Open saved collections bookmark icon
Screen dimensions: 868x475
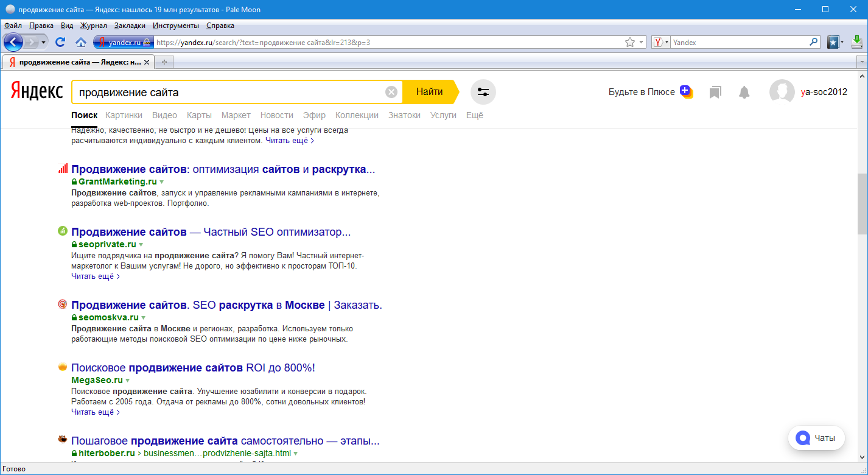[x=715, y=92]
